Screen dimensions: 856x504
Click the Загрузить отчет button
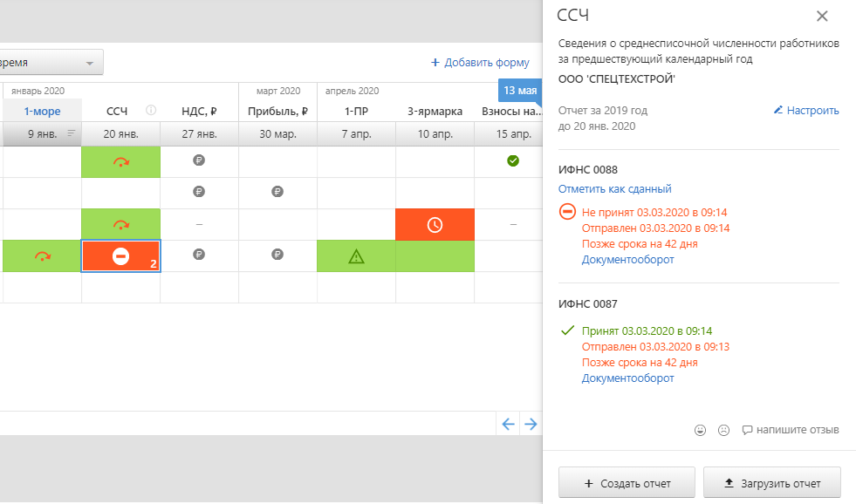click(x=772, y=483)
